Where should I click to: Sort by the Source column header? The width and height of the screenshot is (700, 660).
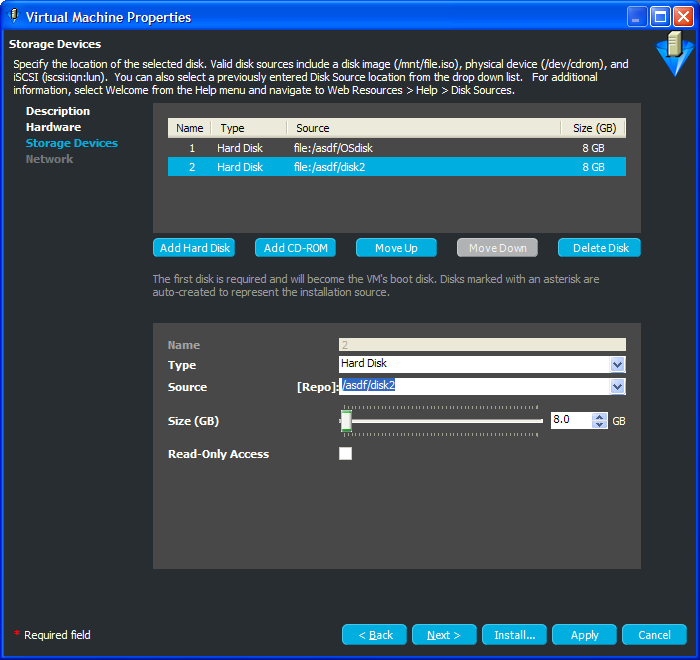424,128
